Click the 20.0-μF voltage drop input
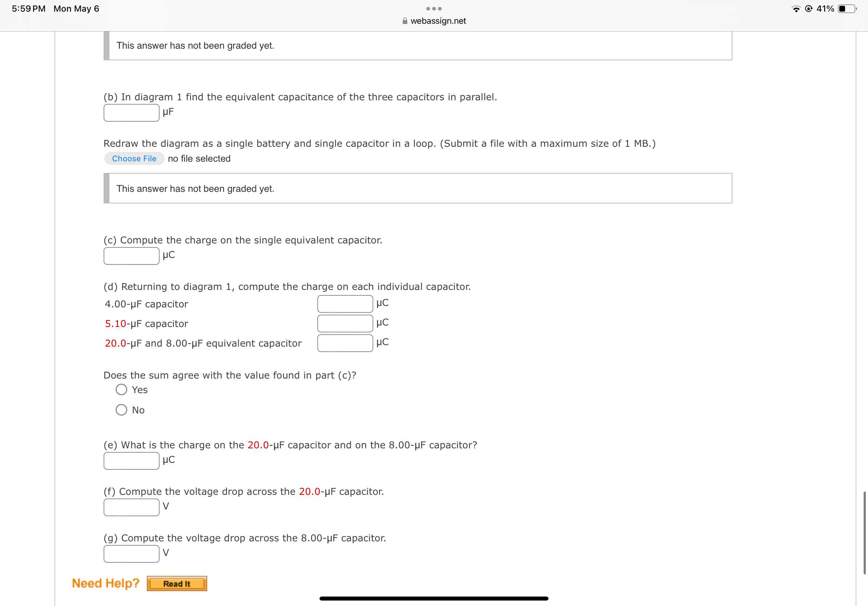The width and height of the screenshot is (868, 606). click(x=132, y=508)
